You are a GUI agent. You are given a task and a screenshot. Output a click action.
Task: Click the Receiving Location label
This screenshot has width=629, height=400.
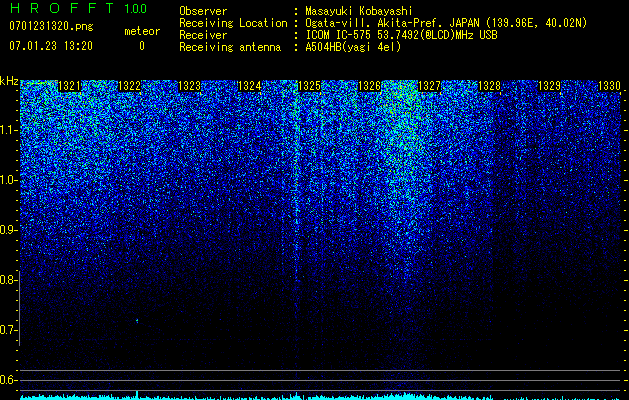coord(233,23)
